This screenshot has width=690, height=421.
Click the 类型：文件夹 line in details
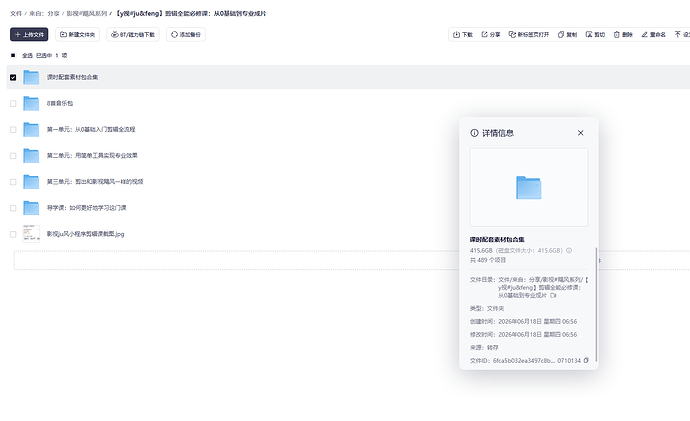[487, 308]
